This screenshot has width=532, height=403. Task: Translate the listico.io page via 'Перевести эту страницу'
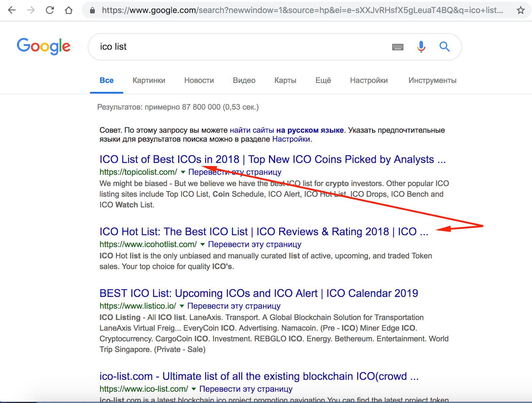coord(234,306)
